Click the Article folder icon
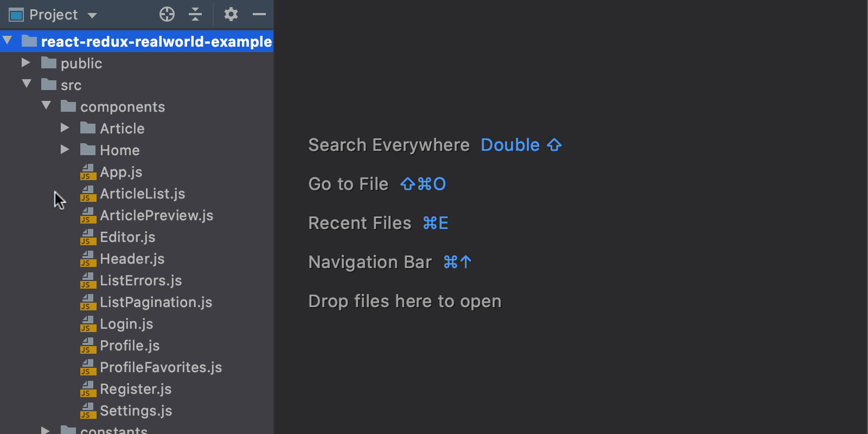The width and height of the screenshot is (868, 434). click(x=88, y=128)
